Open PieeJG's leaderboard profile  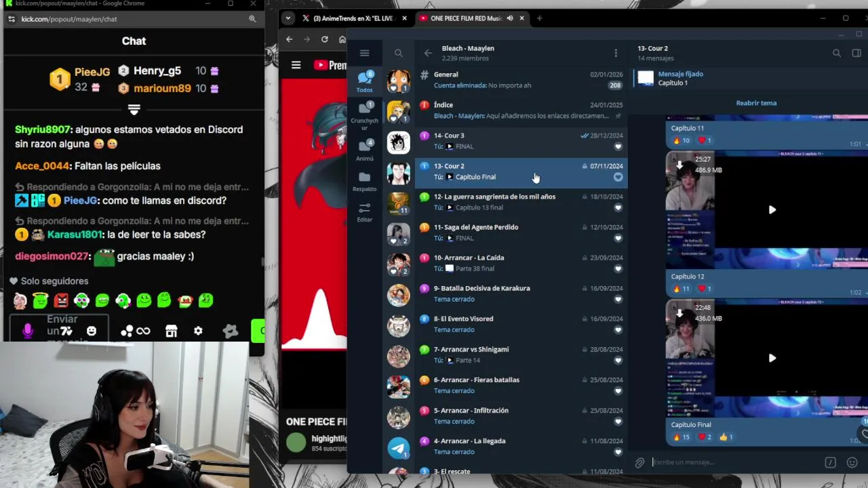click(92, 72)
